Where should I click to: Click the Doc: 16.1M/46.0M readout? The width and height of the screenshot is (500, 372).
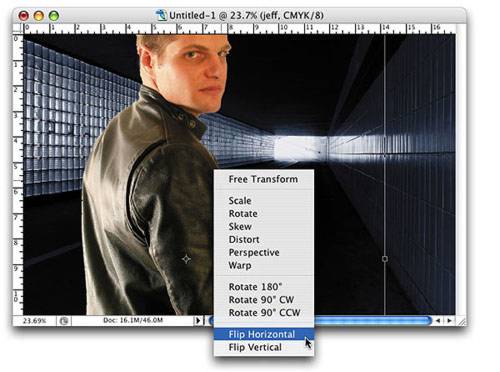point(133,321)
